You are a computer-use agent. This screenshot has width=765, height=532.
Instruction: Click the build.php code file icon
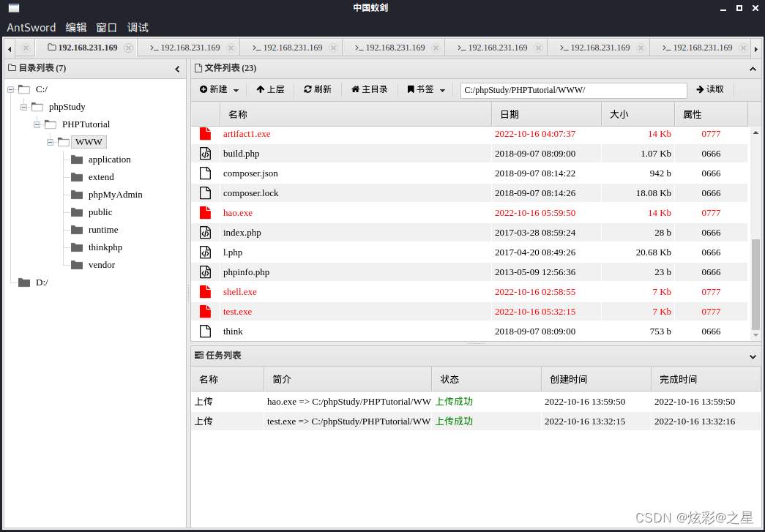pyautogui.click(x=206, y=154)
